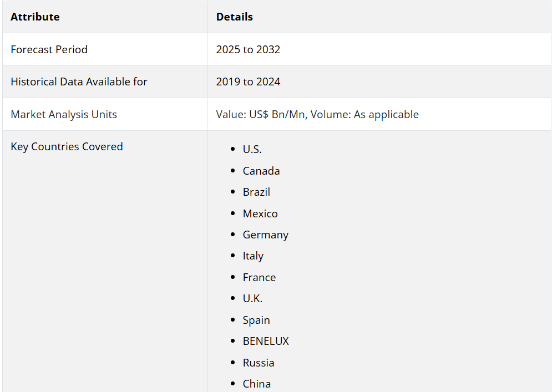The height and width of the screenshot is (392, 552).
Task: Click the Details column header
Action: coord(235,17)
